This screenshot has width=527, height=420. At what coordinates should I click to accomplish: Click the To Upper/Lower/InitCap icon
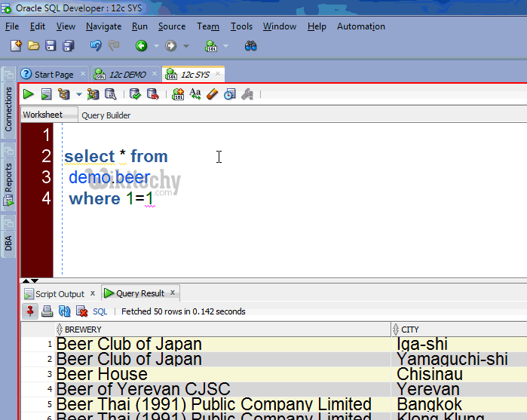195,94
